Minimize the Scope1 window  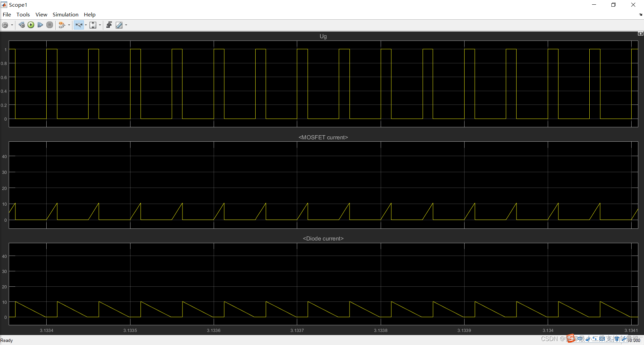tap(594, 5)
